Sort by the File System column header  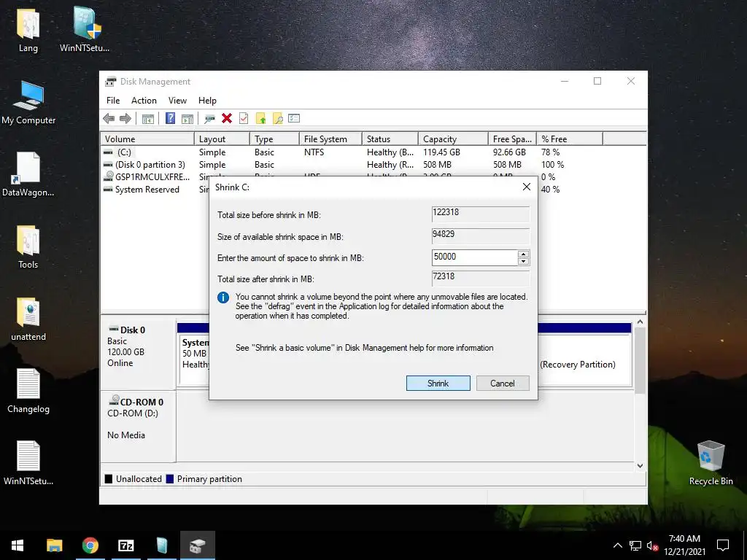click(x=331, y=139)
